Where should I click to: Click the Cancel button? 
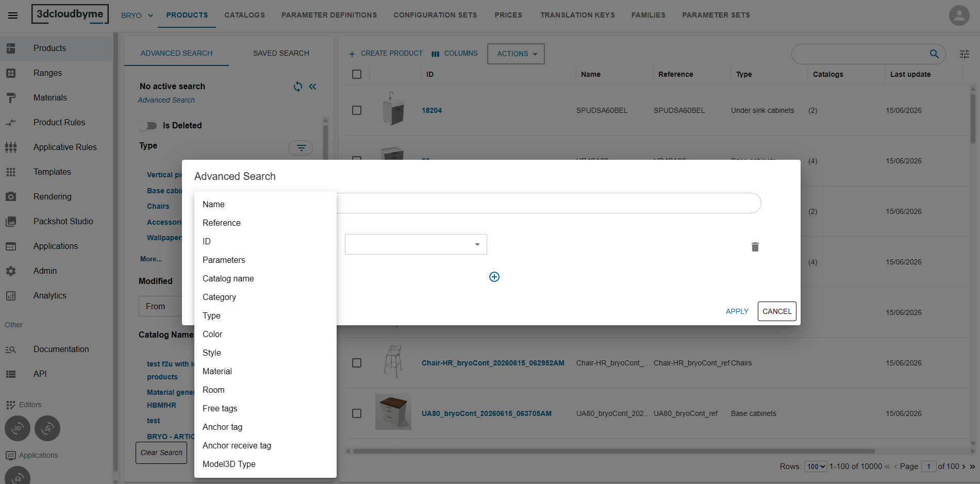pos(777,311)
